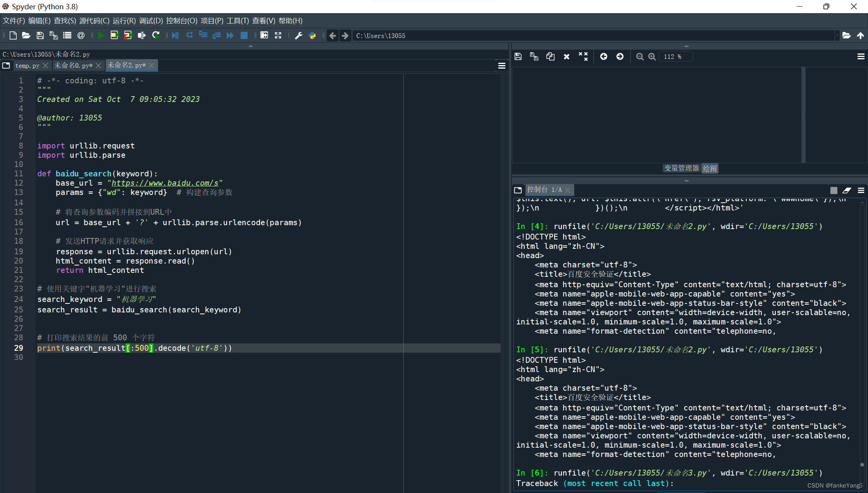This screenshot has width=868, height=493.
Task: Save the current file
Action: coord(40,36)
